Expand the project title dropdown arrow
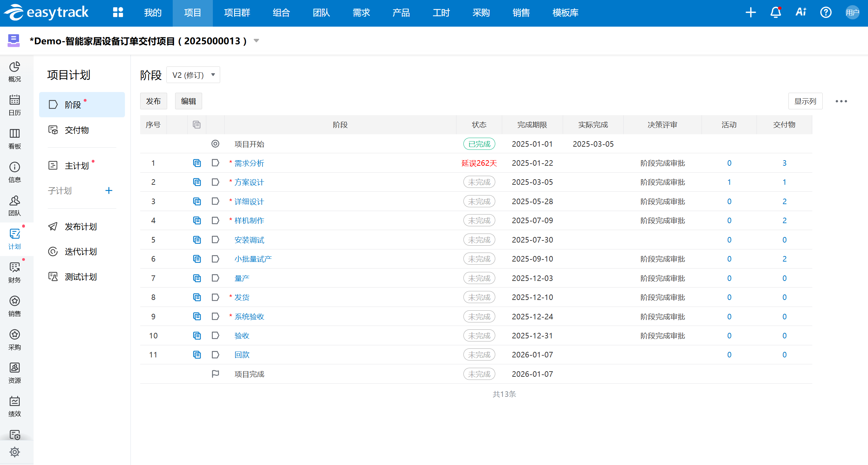The image size is (868, 465). [x=256, y=41]
